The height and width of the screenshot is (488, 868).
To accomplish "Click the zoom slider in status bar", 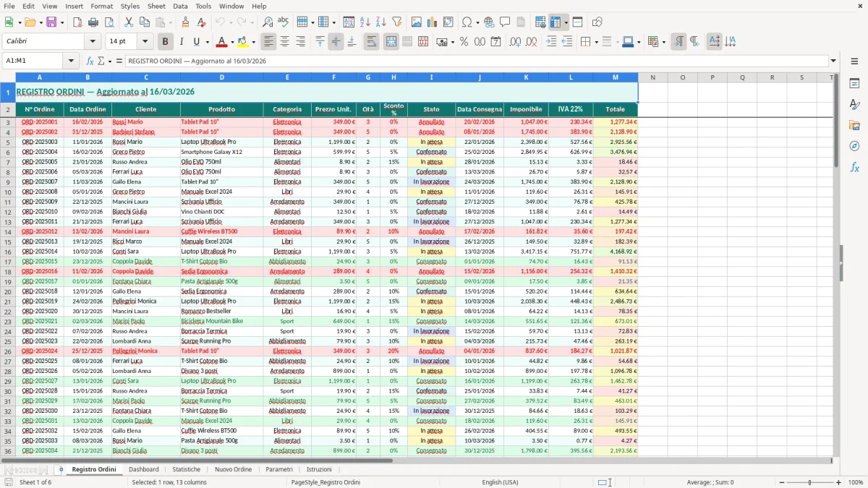I will 809,482.
